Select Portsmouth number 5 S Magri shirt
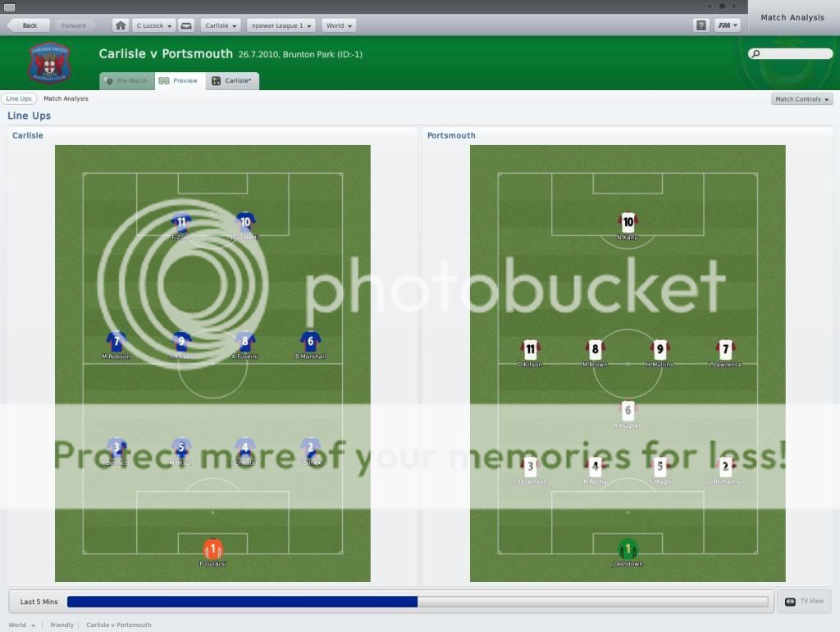Screen dimensions: 840x632 pos(660,466)
